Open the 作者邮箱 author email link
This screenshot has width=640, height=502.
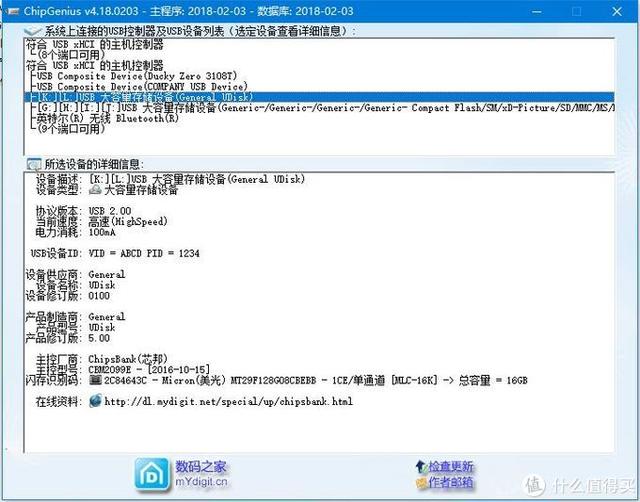click(450, 483)
